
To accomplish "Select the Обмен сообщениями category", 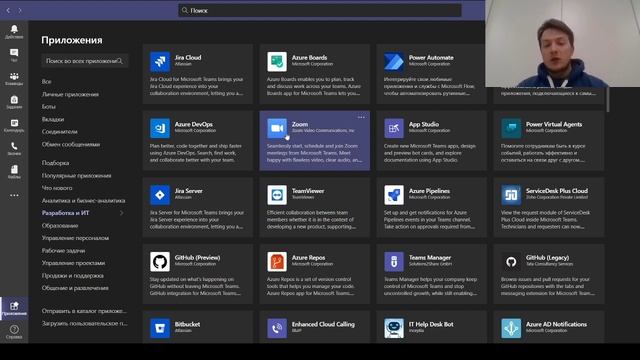I will click(x=71, y=144).
